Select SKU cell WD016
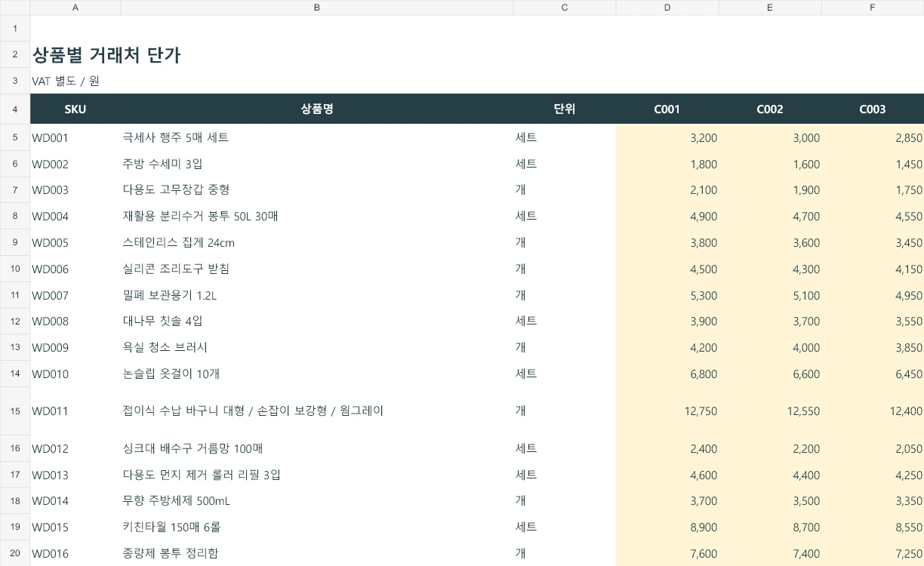The height and width of the screenshot is (566, 924). (75, 553)
